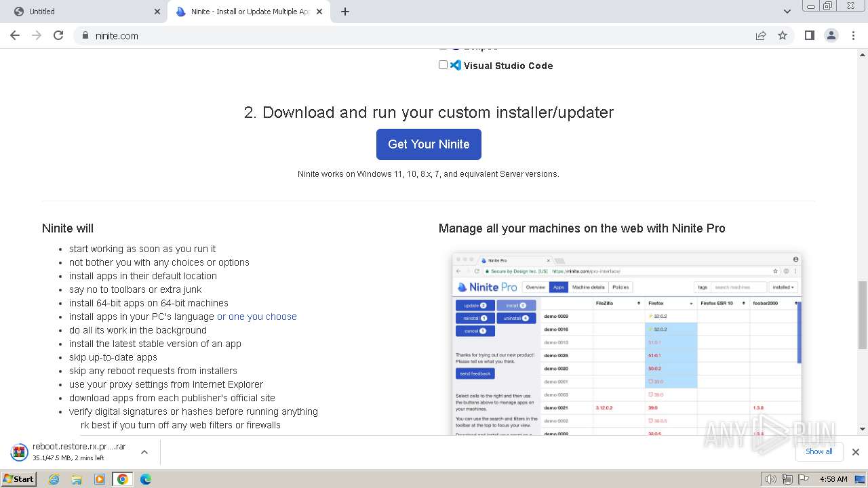Open File Explorer from taskbar

pos(77,479)
